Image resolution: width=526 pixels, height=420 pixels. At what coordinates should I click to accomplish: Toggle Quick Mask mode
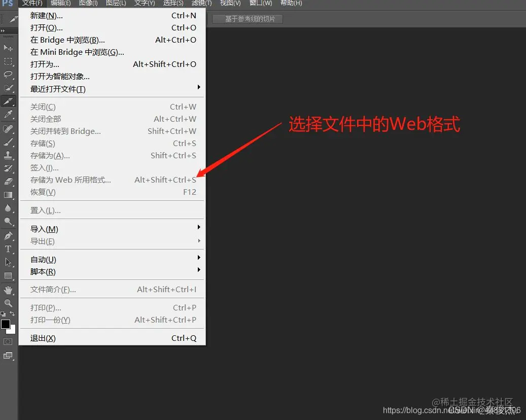tap(8, 341)
